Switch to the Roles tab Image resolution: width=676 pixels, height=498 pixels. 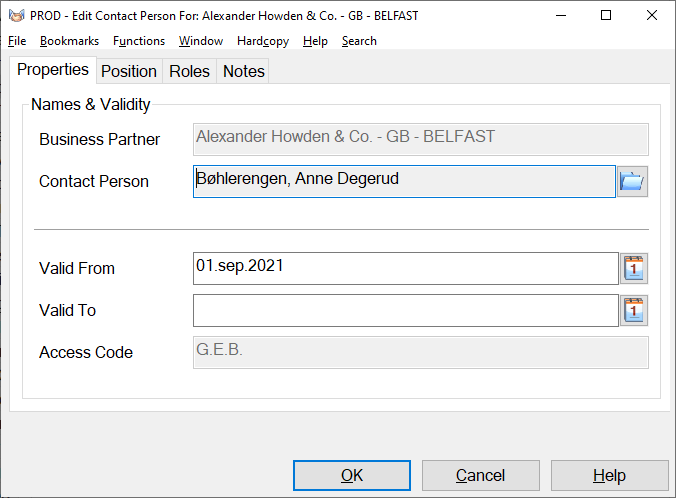coord(189,71)
